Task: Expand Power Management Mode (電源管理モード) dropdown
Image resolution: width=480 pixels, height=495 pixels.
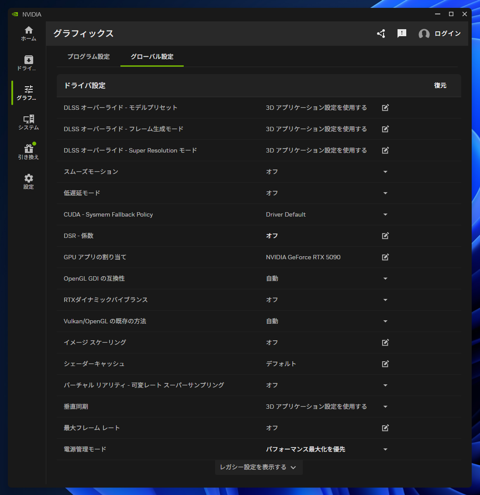Action: 385,449
